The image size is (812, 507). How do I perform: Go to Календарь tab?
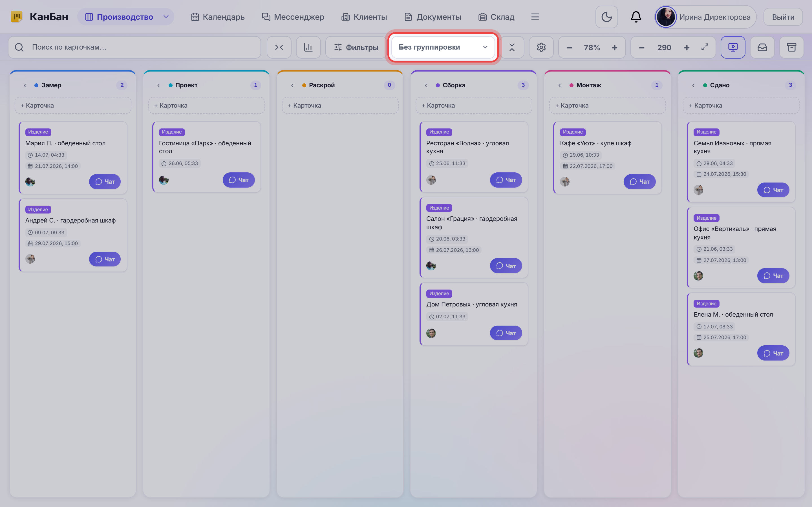point(218,17)
